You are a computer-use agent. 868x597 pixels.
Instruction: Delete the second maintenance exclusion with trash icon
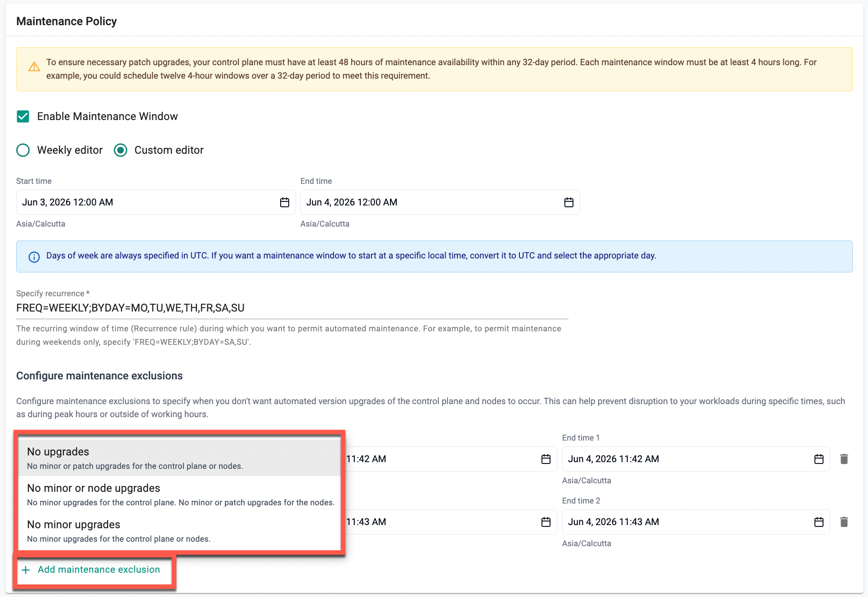click(844, 522)
